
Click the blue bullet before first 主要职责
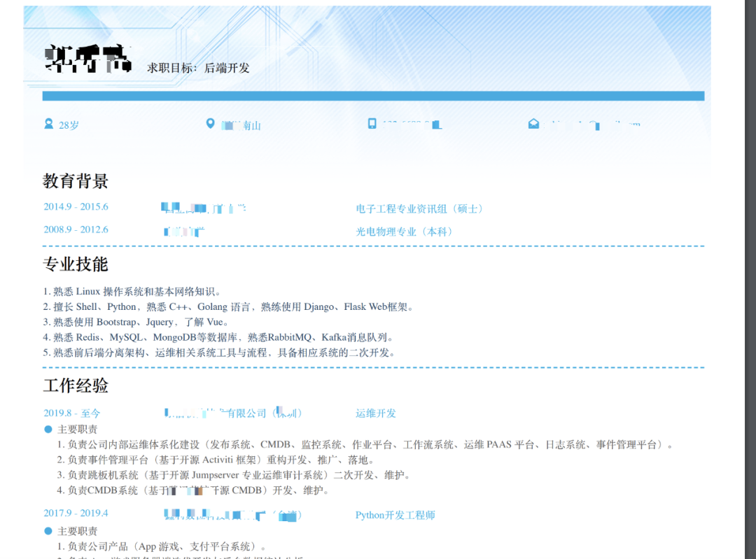click(48, 429)
